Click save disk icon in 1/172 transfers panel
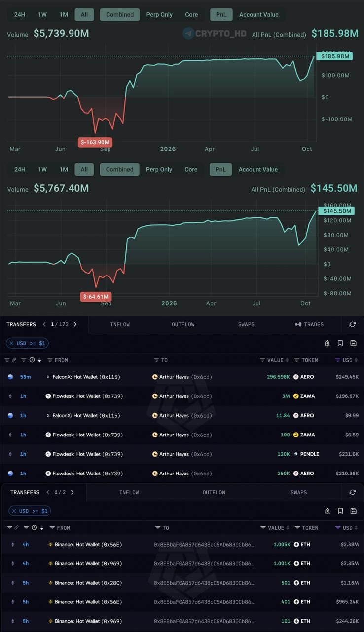 (353, 343)
